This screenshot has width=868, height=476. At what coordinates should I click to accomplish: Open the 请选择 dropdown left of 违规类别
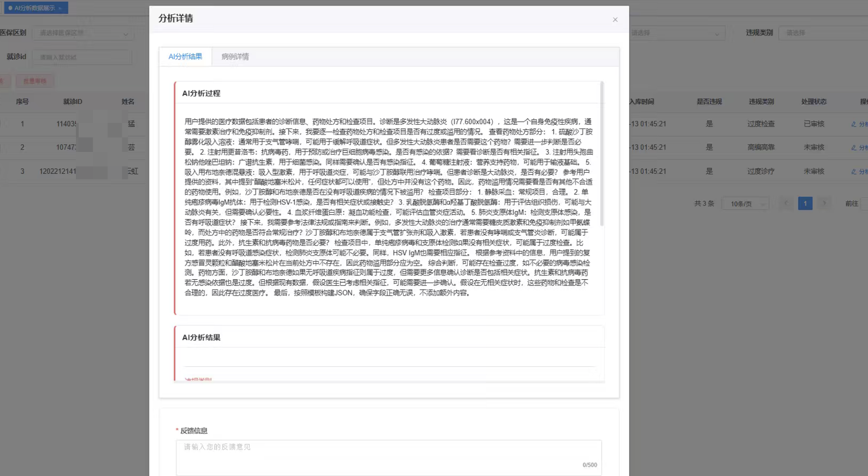[676, 33]
